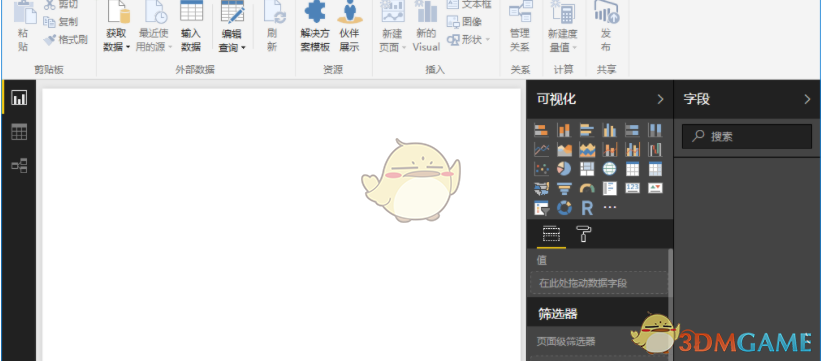Click 发布 publish button
823x361 pixels.
(x=606, y=26)
